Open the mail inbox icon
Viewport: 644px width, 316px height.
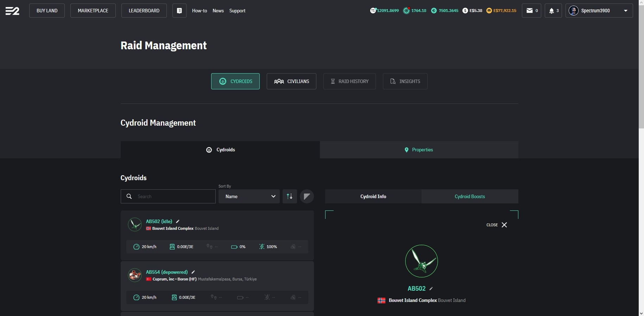point(531,11)
